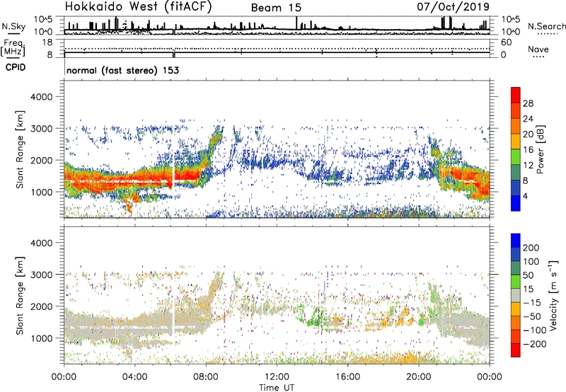The height and width of the screenshot is (392, 566).
Task: Click the velocity panel 'Slant Range [km]' label
Action: coord(20,295)
